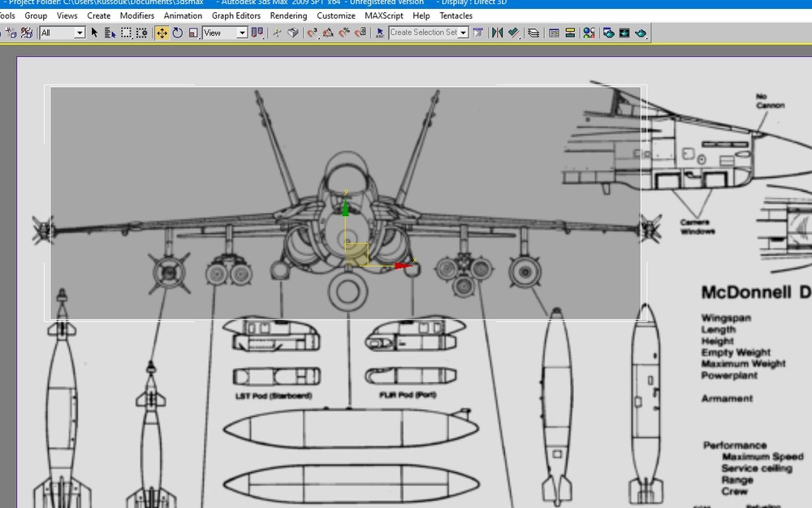Click the Use Pivot Point Center icon

pyautogui.click(x=257, y=33)
